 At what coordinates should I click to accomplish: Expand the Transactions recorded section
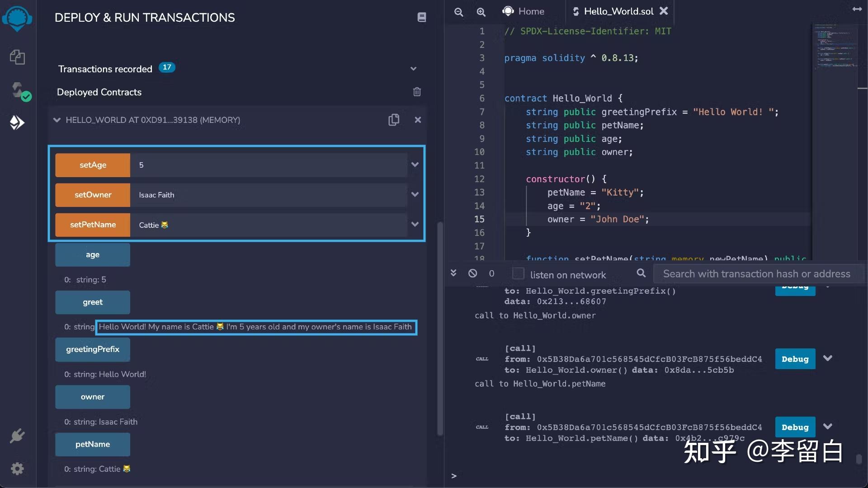point(413,69)
